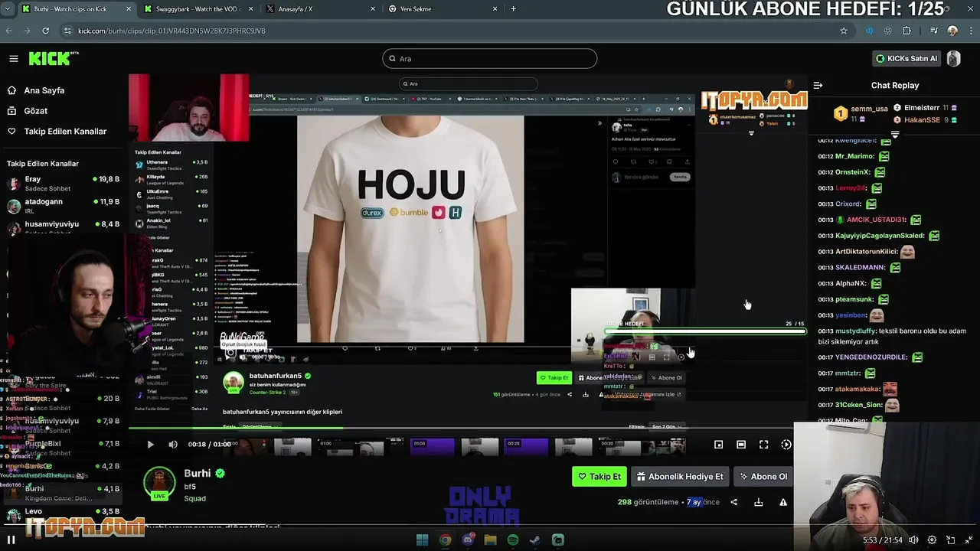Image resolution: width=980 pixels, height=551 pixels.
Task: Open Chrome media controls icon
Action: [x=934, y=31]
